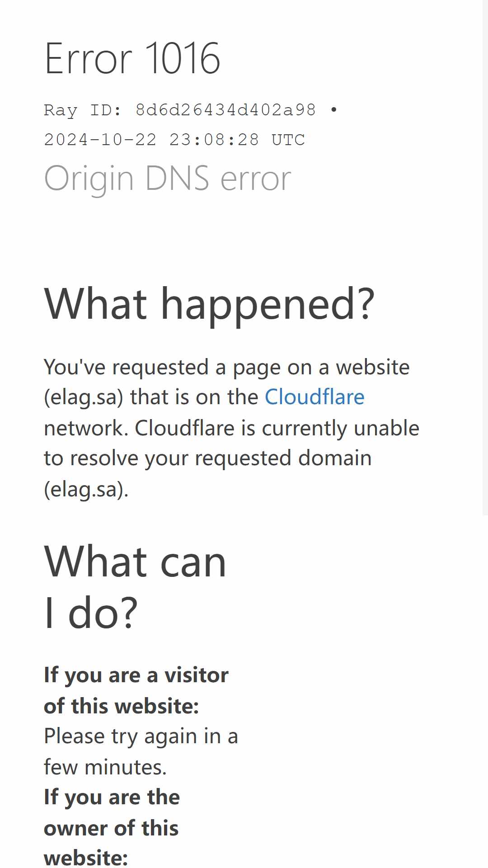Screen dimensions: 488x868
Task: Click the Error 1016 heading
Action: click(132, 58)
